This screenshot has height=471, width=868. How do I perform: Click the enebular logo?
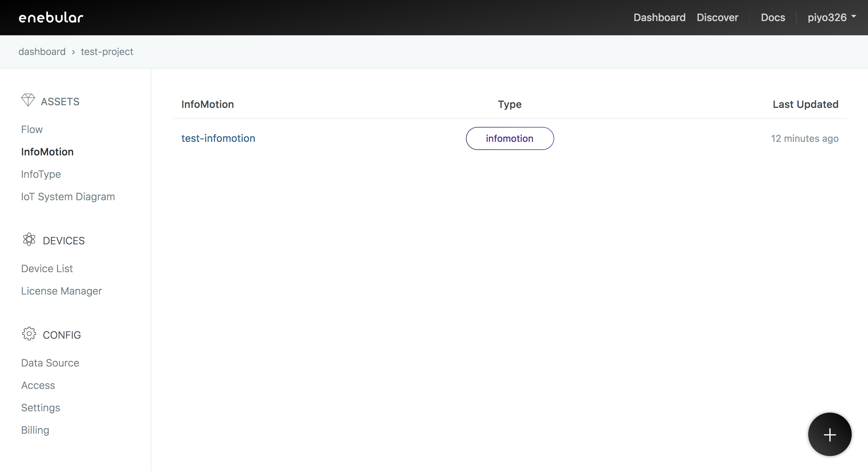[51, 18]
